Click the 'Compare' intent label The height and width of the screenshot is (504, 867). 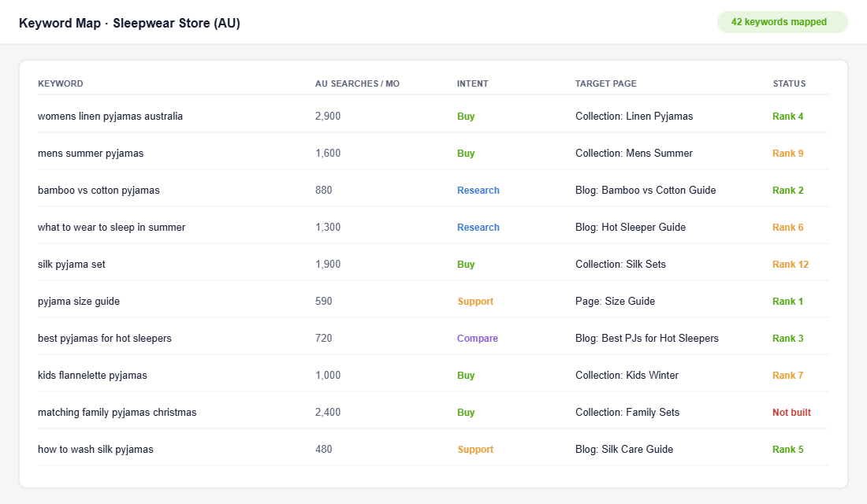pyautogui.click(x=477, y=338)
